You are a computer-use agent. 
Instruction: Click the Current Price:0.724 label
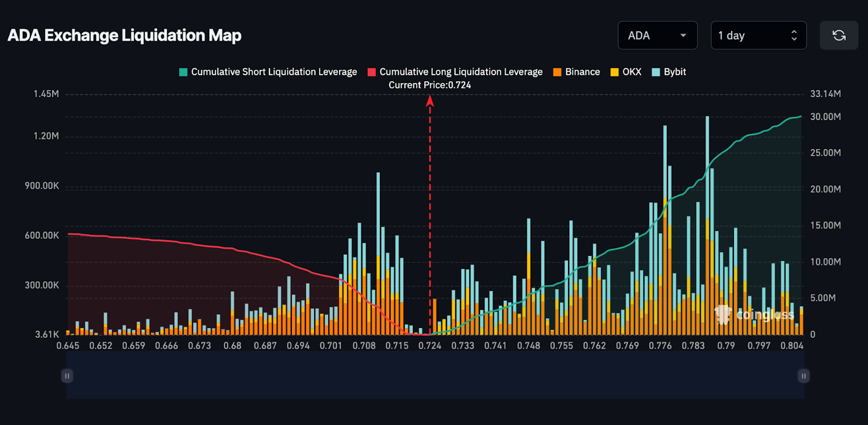[430, 85]
